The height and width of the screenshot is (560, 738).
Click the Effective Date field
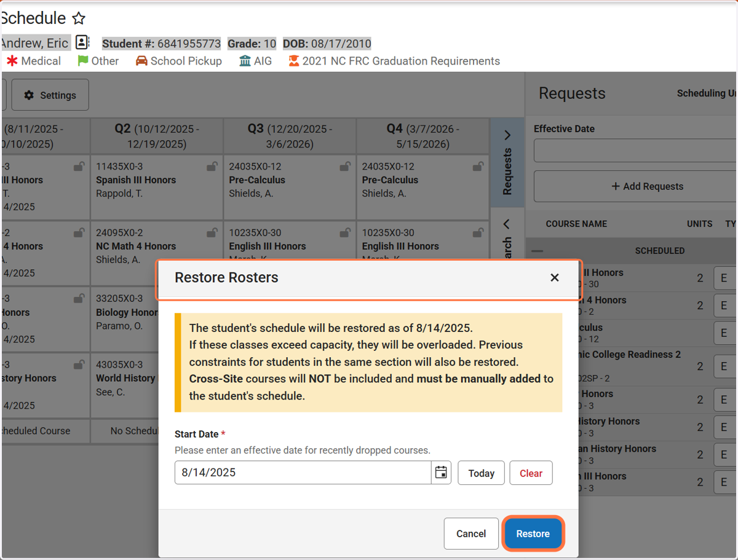[x=636, y=151]
